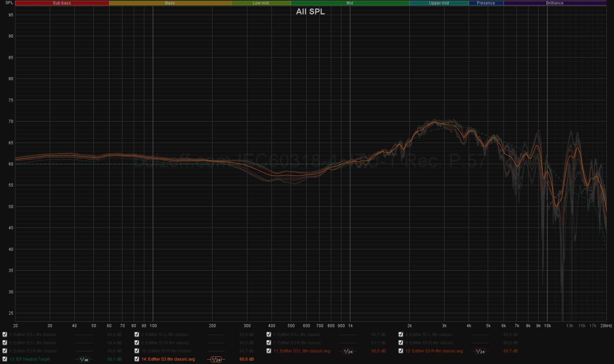This screenshot has height=364, width=614.
Task: Toggle checkbox for trace 3 Edifier S3 L
Action: pos(269,334)
